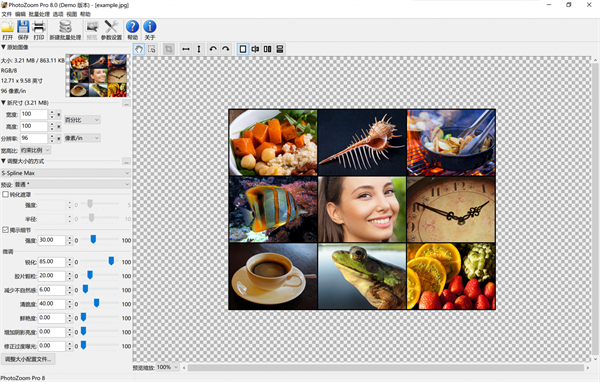Click the grayed crop tool icon
The height and width of the screenshot is (382, 600).
tap(168, 49)
